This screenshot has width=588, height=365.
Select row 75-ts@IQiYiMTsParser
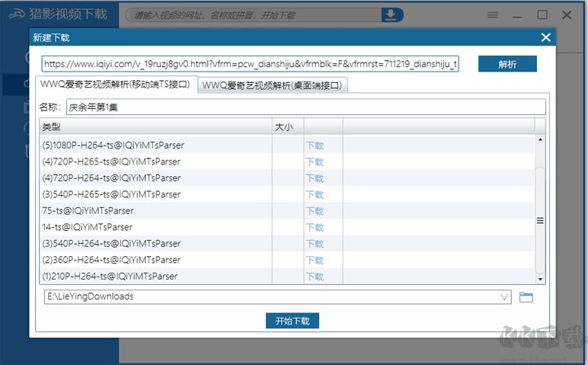[287, 211]
